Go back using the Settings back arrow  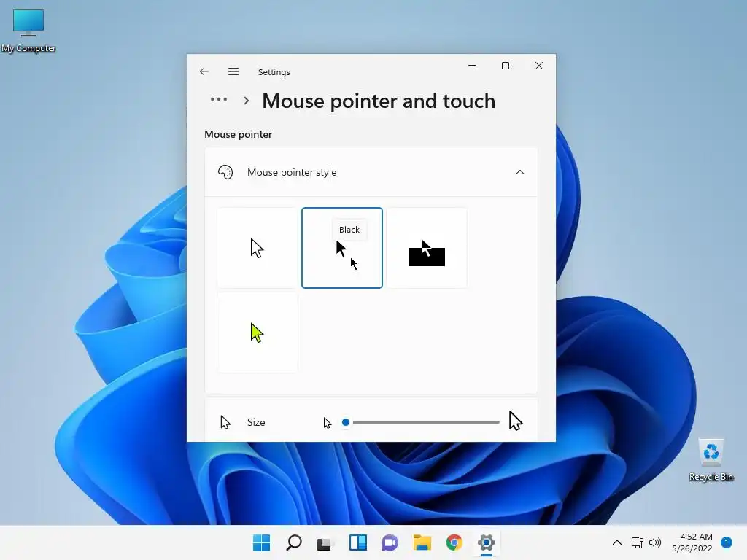click(204, 71)
